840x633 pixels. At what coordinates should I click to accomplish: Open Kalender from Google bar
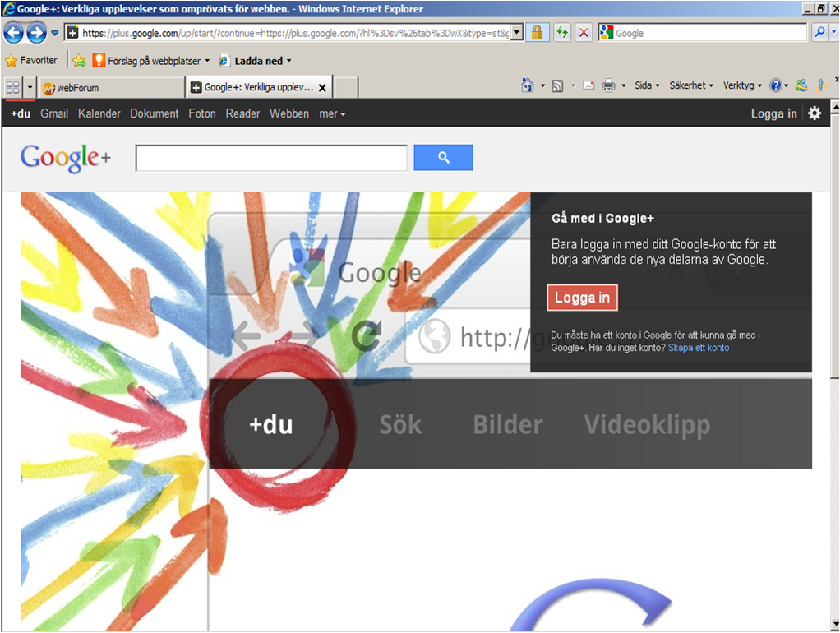click(x=99, y=113)
